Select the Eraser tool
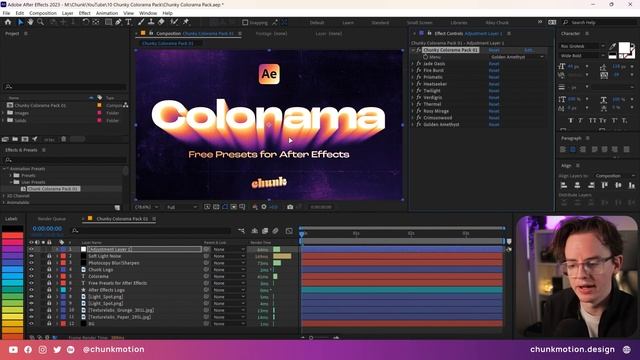640x360 pixels. [161, 22]
